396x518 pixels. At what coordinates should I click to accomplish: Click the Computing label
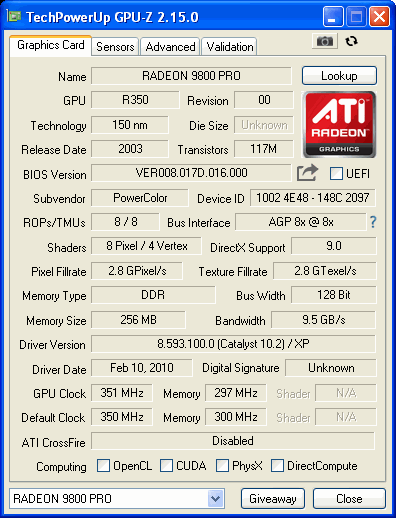pos(61,467)
